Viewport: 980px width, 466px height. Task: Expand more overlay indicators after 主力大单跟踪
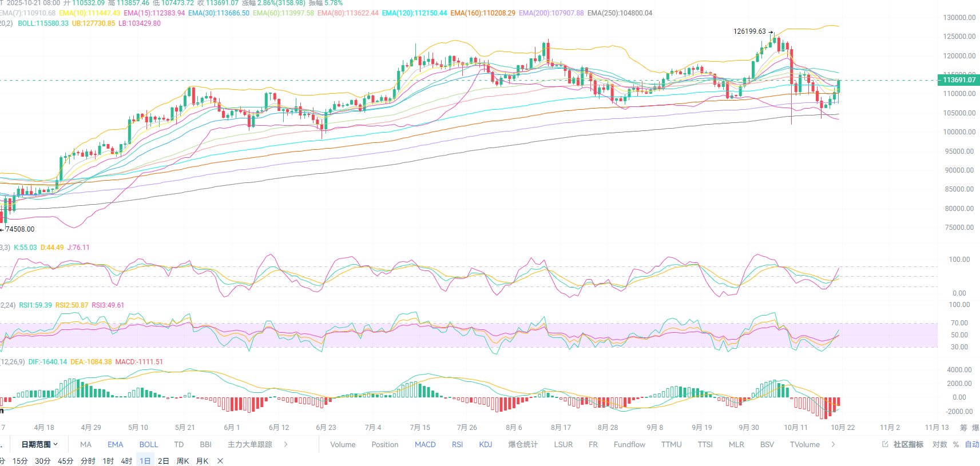286,444
